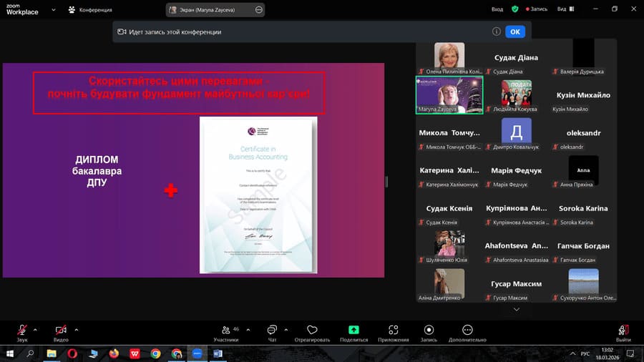The width and height of the screenshot is (644, 362).
Task: Select Maryna Zayceva's video thumbnail
Action: click(449, 95)
